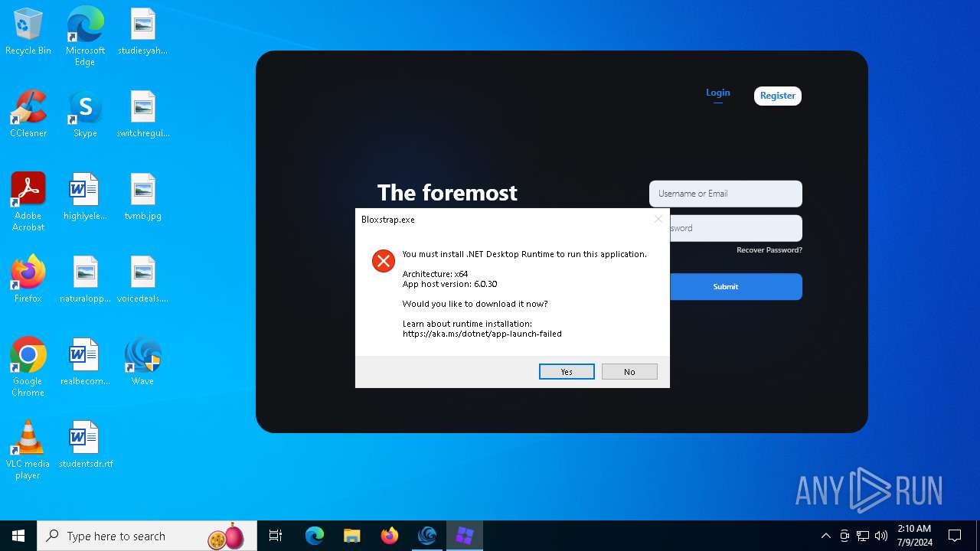
Task: Select the studiesyah... image file
Action: (x=142, y=32)
